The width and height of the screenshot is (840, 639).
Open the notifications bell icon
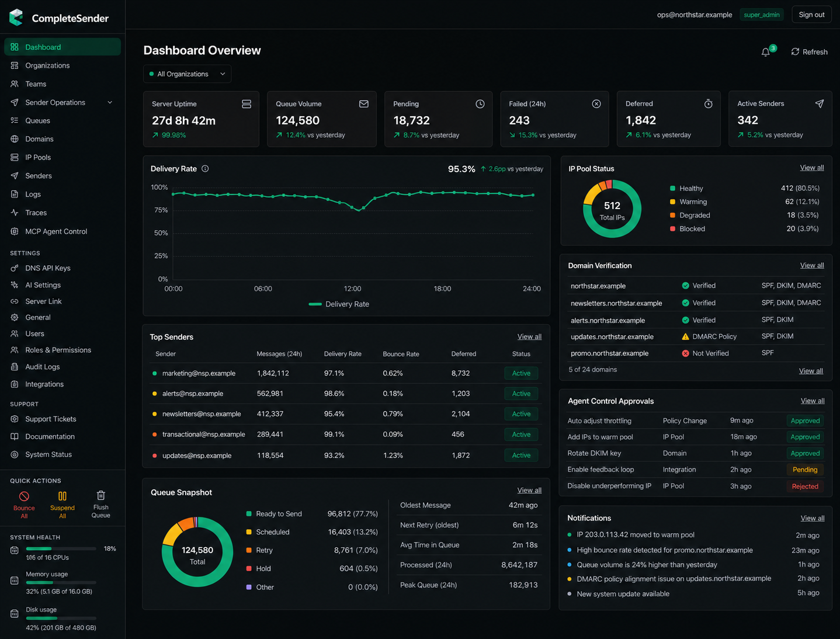pyautogui.click(x=766, y=52)
